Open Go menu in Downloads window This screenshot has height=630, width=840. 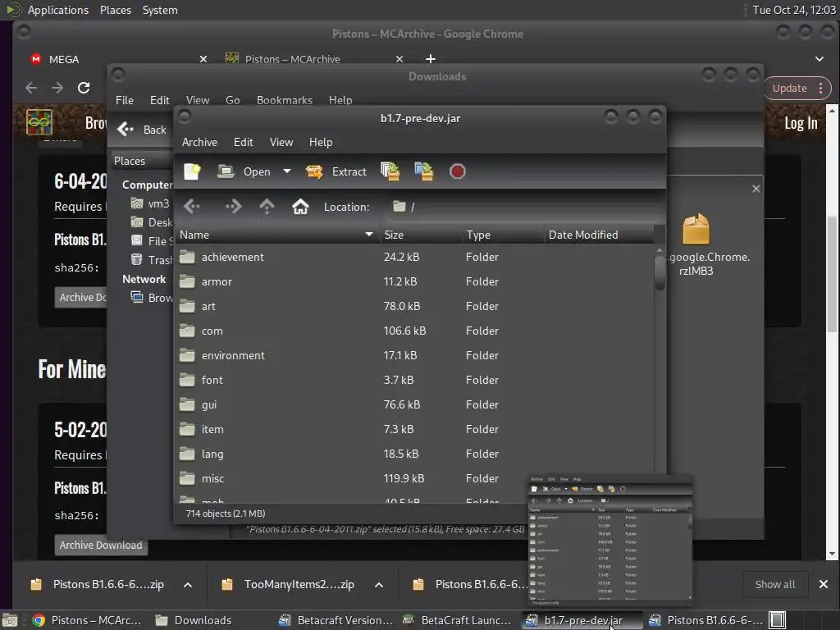pyautogui.click(x=232, y=100)
